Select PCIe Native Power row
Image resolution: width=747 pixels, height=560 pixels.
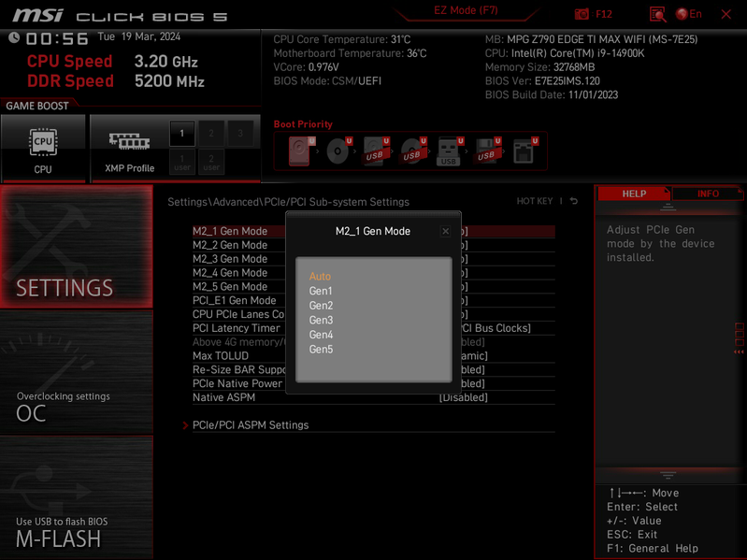(x=374, y=383)
